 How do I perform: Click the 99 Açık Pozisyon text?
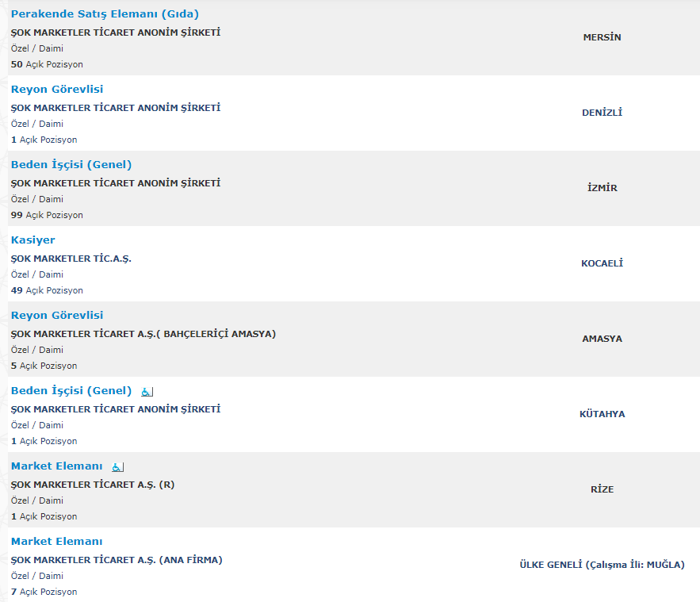click(47, 215)
